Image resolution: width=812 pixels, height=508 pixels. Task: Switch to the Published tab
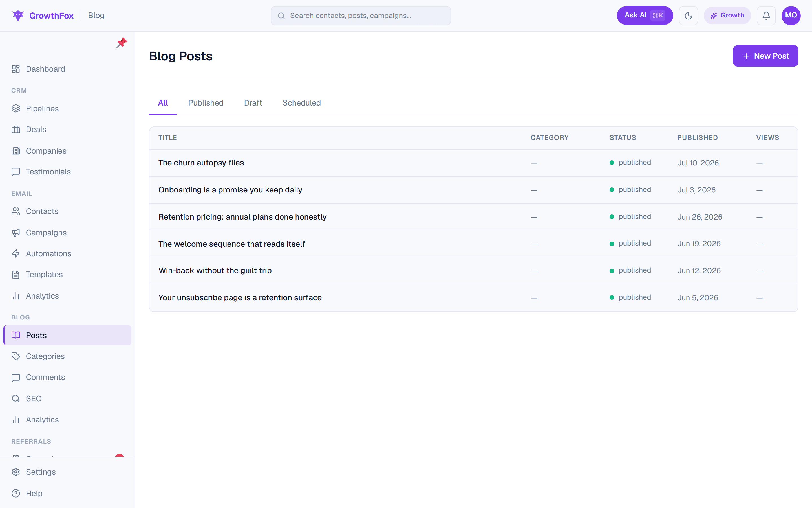(206, 103)
